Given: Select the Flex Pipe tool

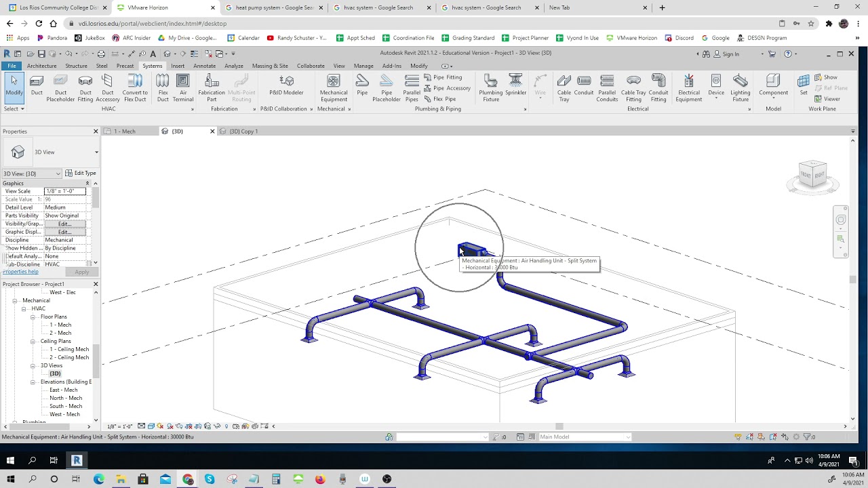Looking at the screenshot, I should click(x=439, y=99).
